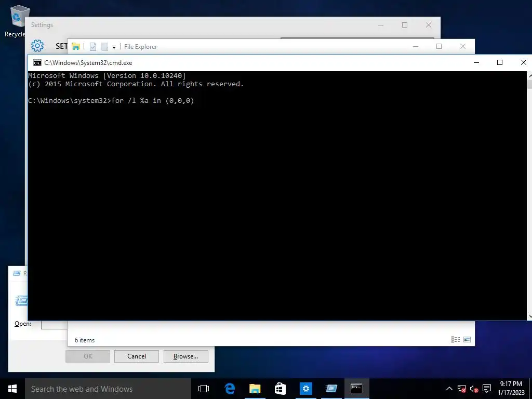
Task: Click the Settings gear icon in Settings window
Action: pos(37,46)
